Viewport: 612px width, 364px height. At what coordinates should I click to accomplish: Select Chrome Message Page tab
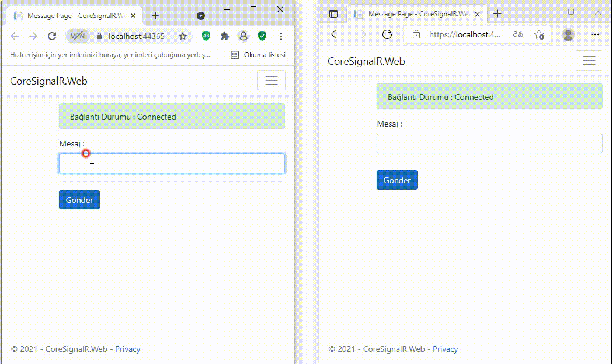point(74,16)
